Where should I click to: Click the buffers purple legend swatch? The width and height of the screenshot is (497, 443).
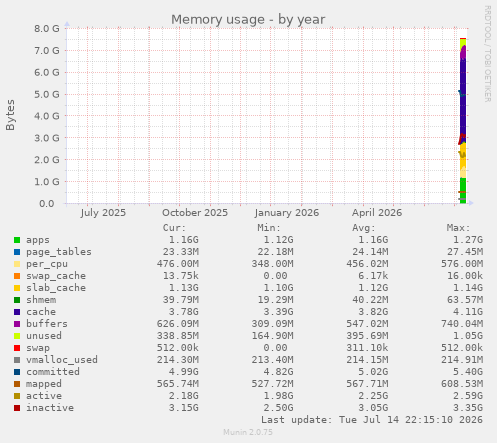point(17,324)
